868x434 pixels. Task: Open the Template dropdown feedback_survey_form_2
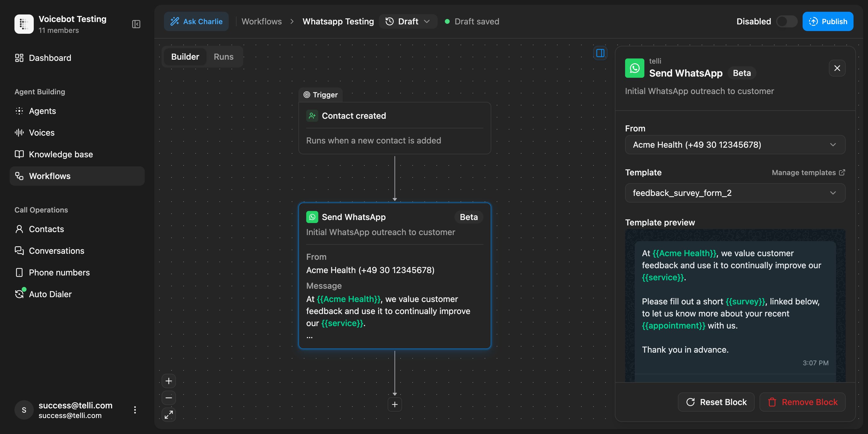point(735,193)
